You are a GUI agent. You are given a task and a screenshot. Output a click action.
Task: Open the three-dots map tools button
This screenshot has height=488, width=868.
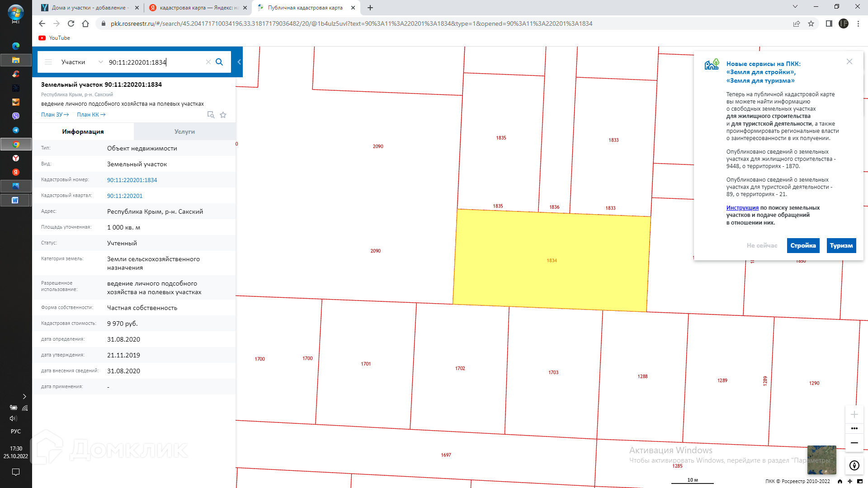coord(854,428)
